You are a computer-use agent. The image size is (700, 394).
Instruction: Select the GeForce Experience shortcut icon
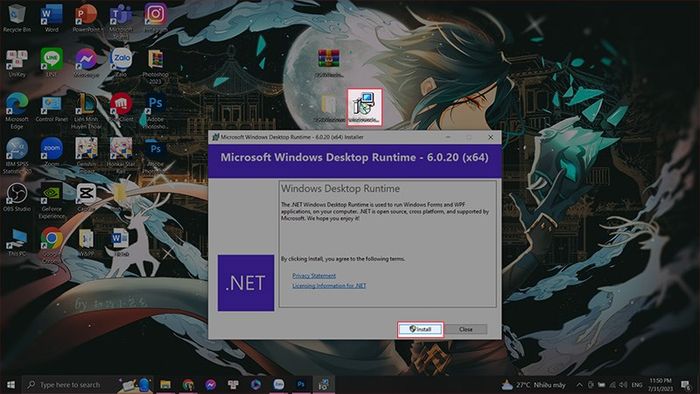pyautogui.click(x=51, y=200)
